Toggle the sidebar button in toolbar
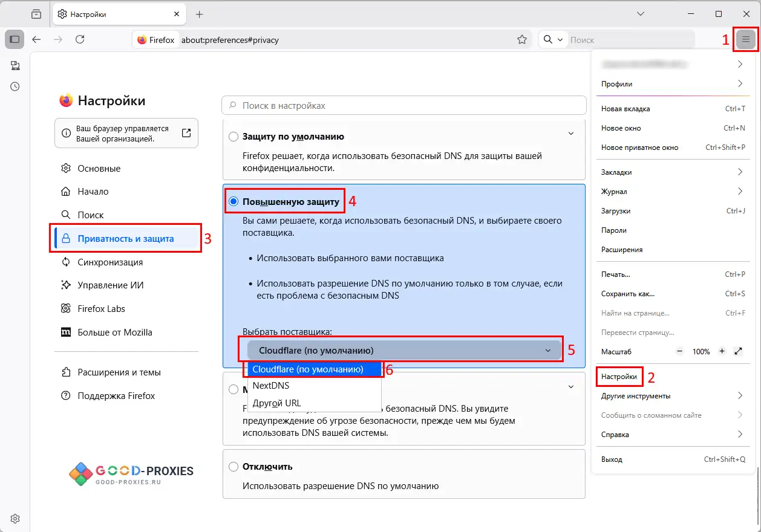The image size is (761, 532). pos(15,39)
